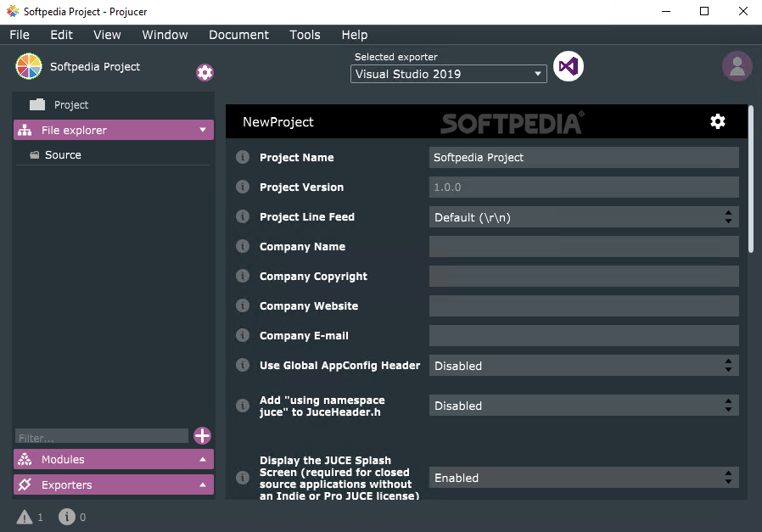This screenshot has height=532, width=762.
Task: Open the File menu
Action: click(x=20, y=35)
